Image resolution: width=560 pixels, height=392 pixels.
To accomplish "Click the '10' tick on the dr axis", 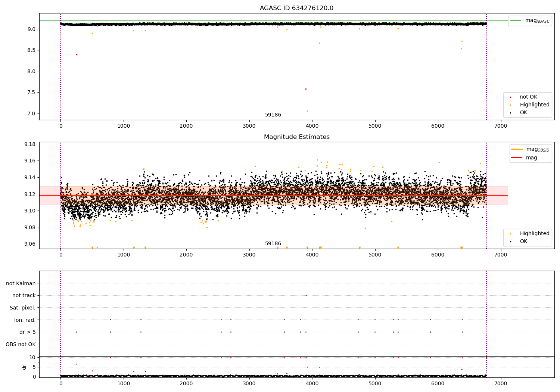I will pos(32,358).
